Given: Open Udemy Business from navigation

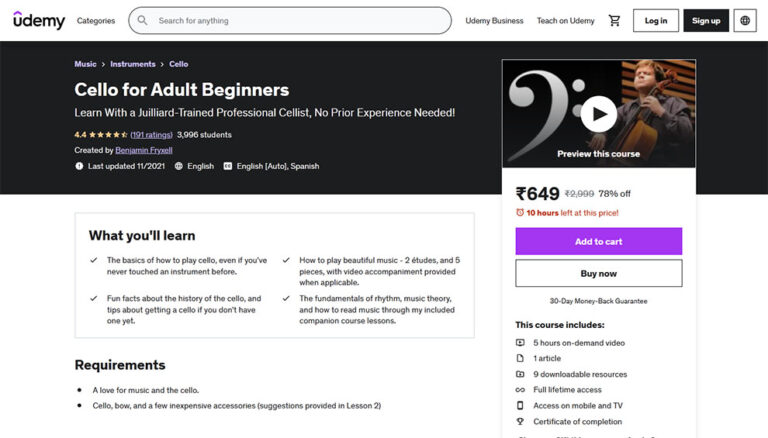Looking at the screenshot, I should point(494,21).
